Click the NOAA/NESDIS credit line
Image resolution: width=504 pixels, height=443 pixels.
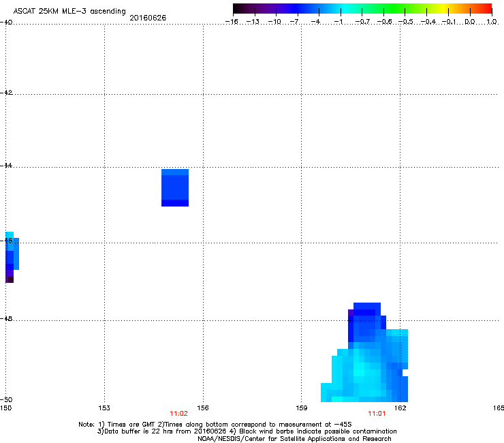[294, 439]
